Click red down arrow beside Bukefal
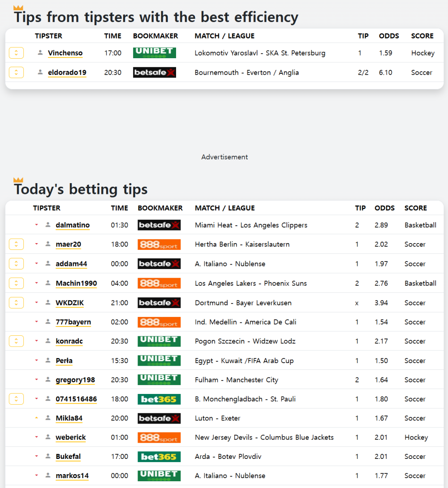This screenshot has height=488, width=448. (x=36, y=456)
